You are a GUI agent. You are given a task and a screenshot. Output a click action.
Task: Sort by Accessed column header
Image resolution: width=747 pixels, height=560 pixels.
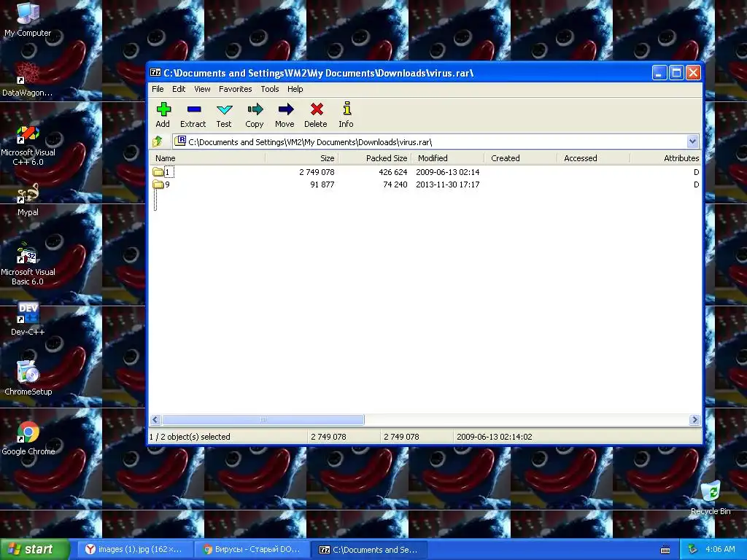click(593, 158)
